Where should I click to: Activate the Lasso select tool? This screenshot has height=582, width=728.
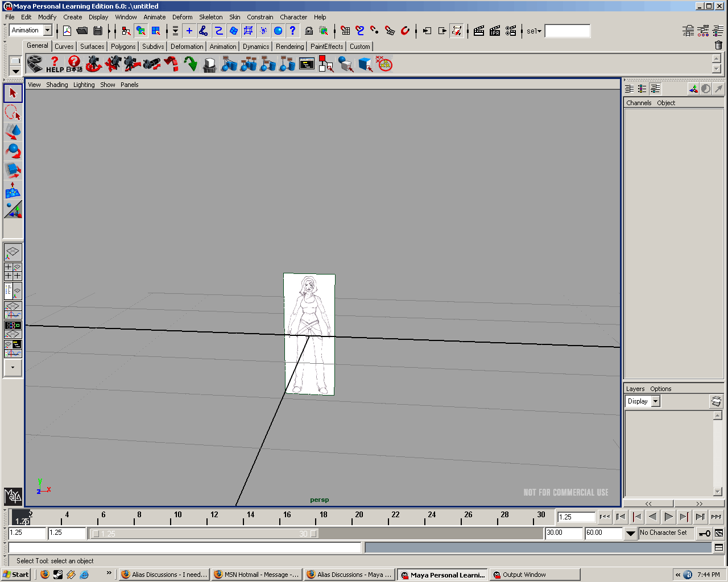coord(13,112)
